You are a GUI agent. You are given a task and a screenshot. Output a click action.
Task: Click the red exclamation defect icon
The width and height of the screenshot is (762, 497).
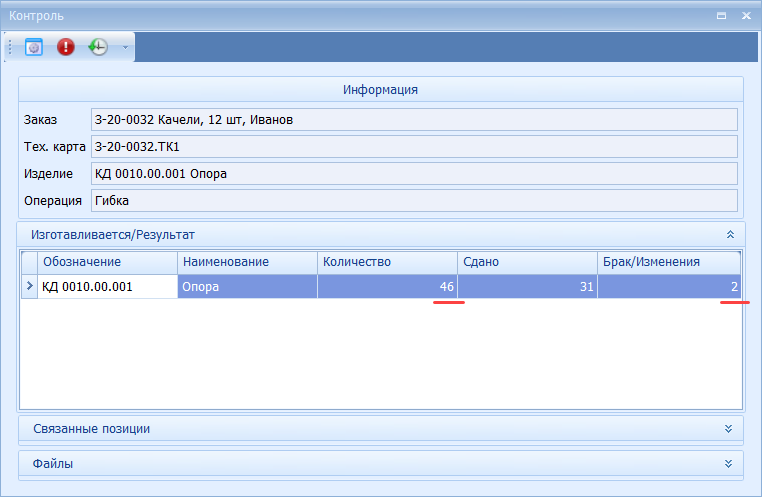[x=66, y=47]
